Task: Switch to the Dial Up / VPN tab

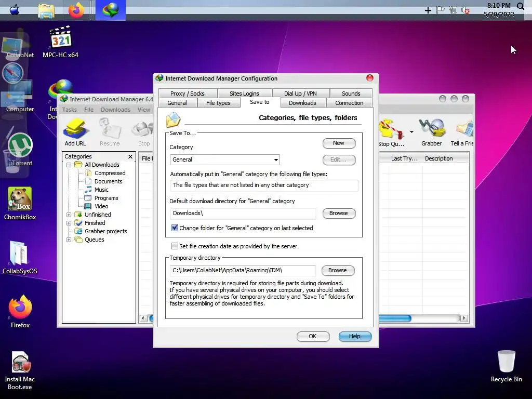Action: pyautogui.click(x=300, y=94)
